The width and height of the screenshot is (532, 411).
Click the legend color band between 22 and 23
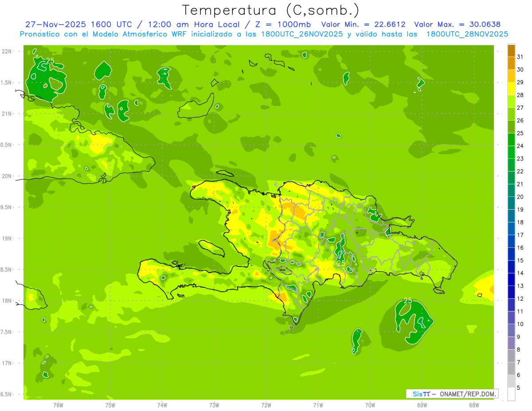tap(511, 165)
